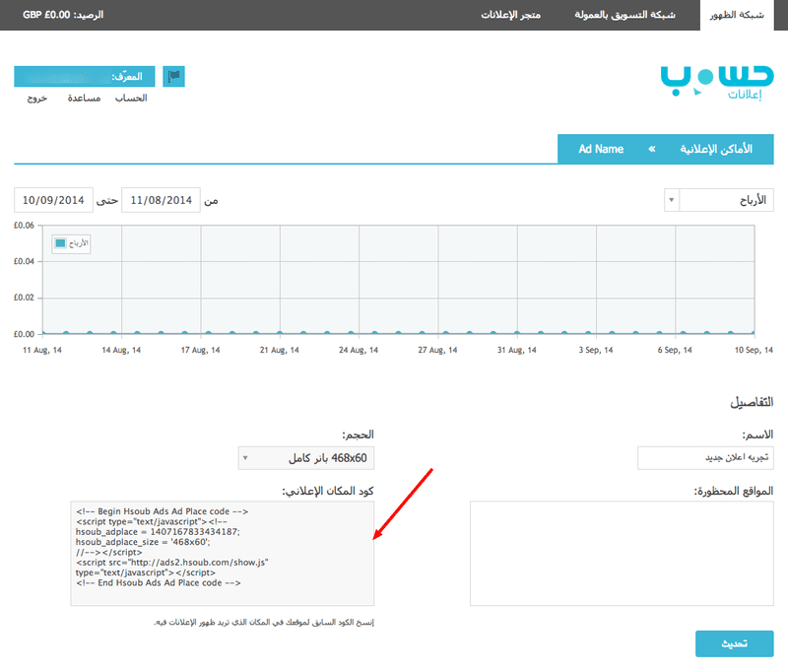The image size is (788, 672).
Task: Click the 3 Sep, 14 axis label
Action: [596, 350]
